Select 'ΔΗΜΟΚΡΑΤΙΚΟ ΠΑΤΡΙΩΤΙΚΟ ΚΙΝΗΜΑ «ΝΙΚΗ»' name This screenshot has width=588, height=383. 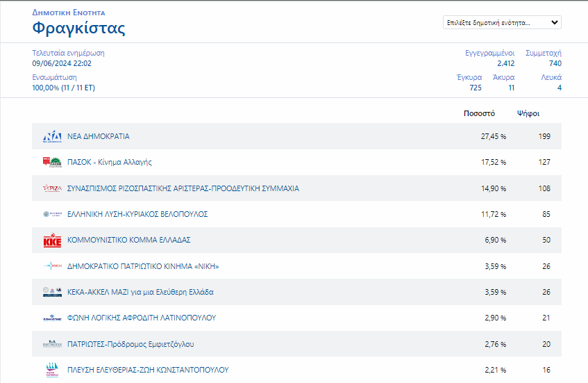tap(143, 266)
